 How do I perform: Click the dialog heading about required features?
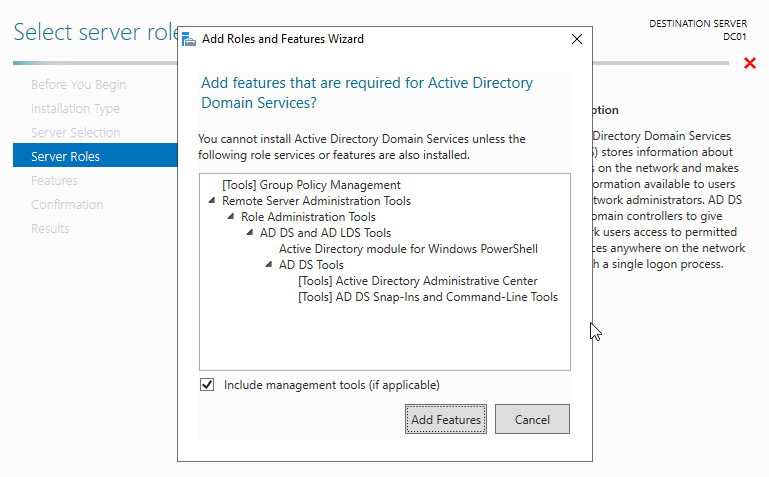click(x=367, y=93)
